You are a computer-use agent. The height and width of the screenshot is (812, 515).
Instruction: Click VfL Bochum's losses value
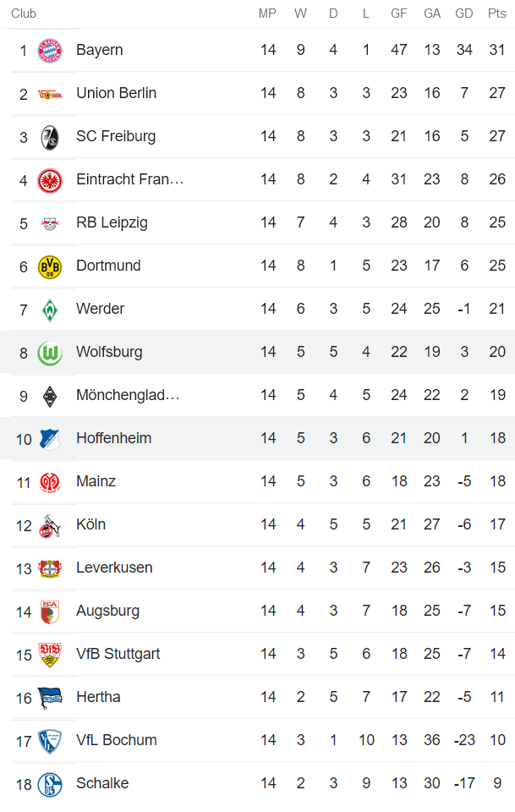point(366,739)
